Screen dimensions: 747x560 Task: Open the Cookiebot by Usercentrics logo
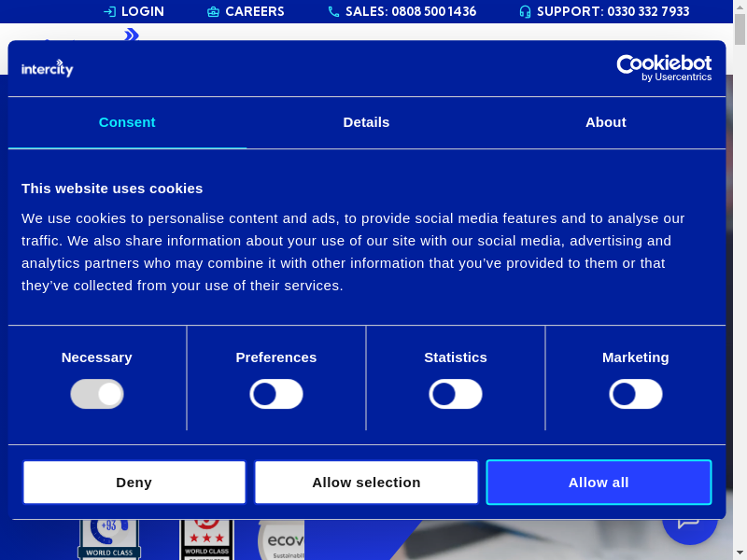pyautogui.click(x=664, y=67)
